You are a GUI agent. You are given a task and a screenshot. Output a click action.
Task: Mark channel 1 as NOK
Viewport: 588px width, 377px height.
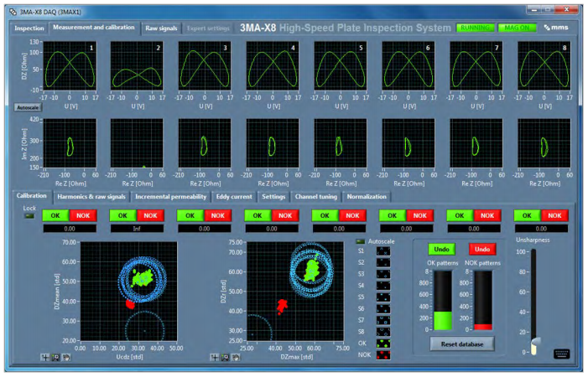click(x=83, y=215)
